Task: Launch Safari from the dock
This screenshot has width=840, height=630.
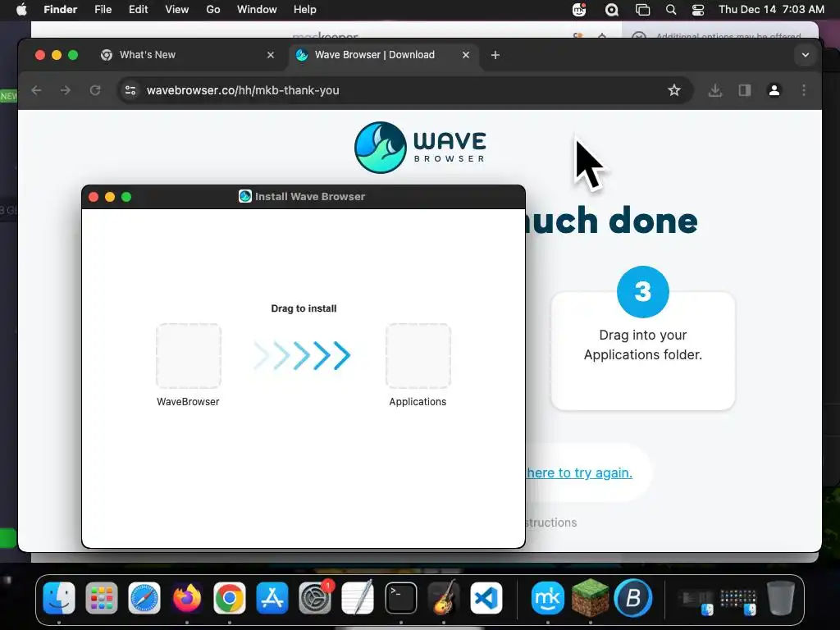Action: pos(144,598)
